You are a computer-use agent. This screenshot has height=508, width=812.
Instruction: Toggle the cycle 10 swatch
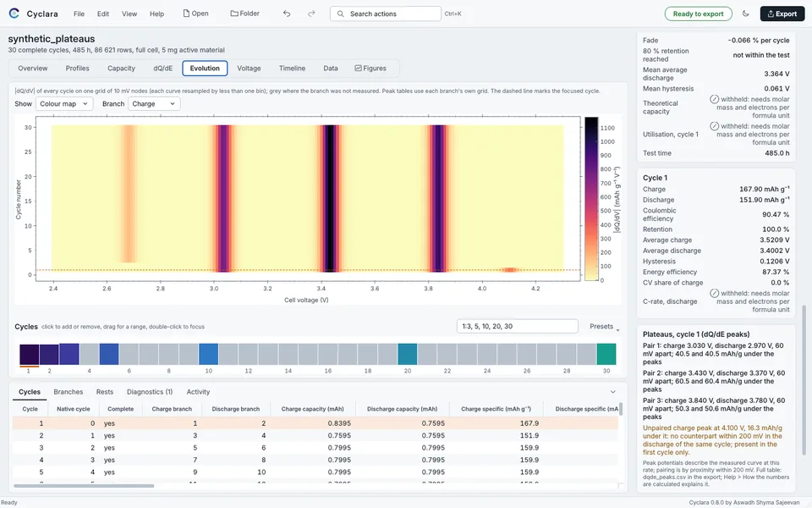click(x=209, y=355)
